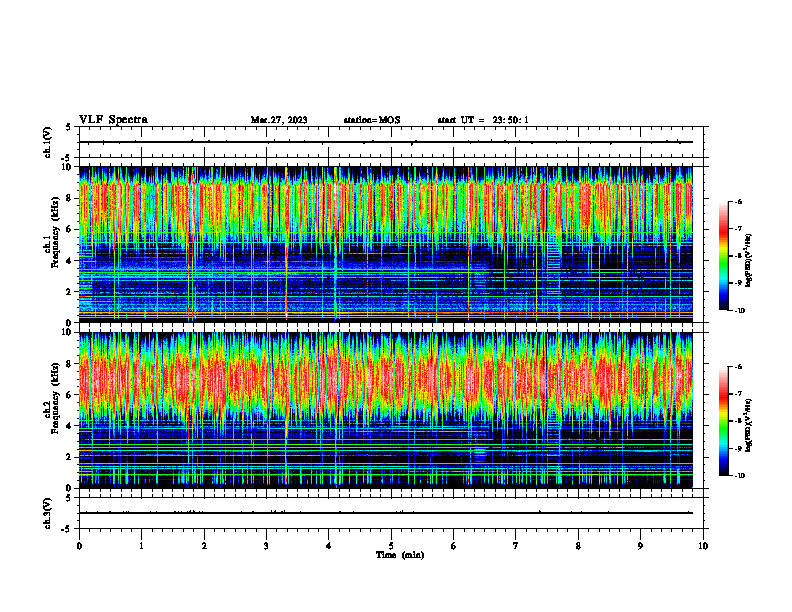The width and height of the screenshot is (792, 612).
Task: Click the ch.1 voltage waveform trace
Action: (x=385, y=142)
